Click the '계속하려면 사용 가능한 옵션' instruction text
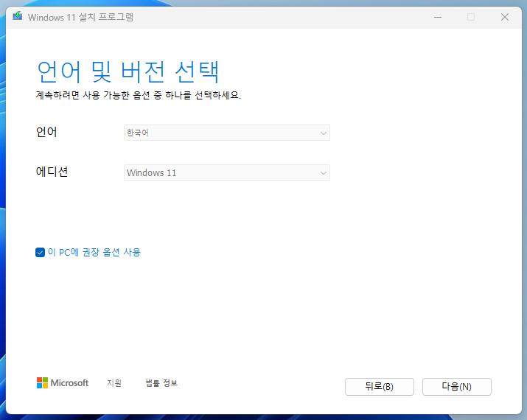 138,96
